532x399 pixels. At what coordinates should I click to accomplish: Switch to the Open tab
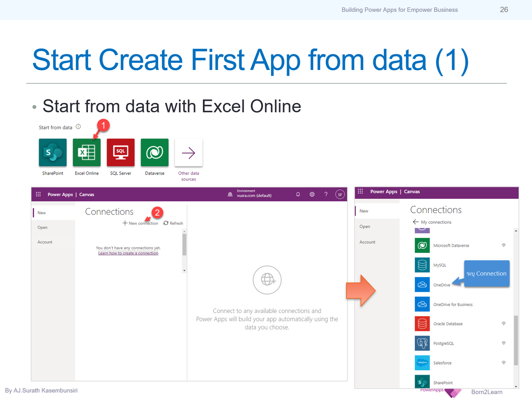point(42,227)
